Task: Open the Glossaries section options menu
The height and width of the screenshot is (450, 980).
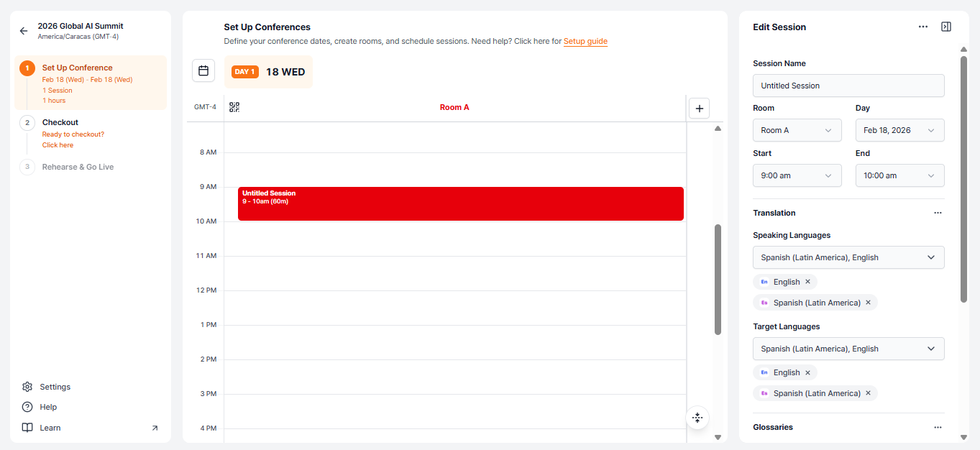Action: [x=938, y=427]
